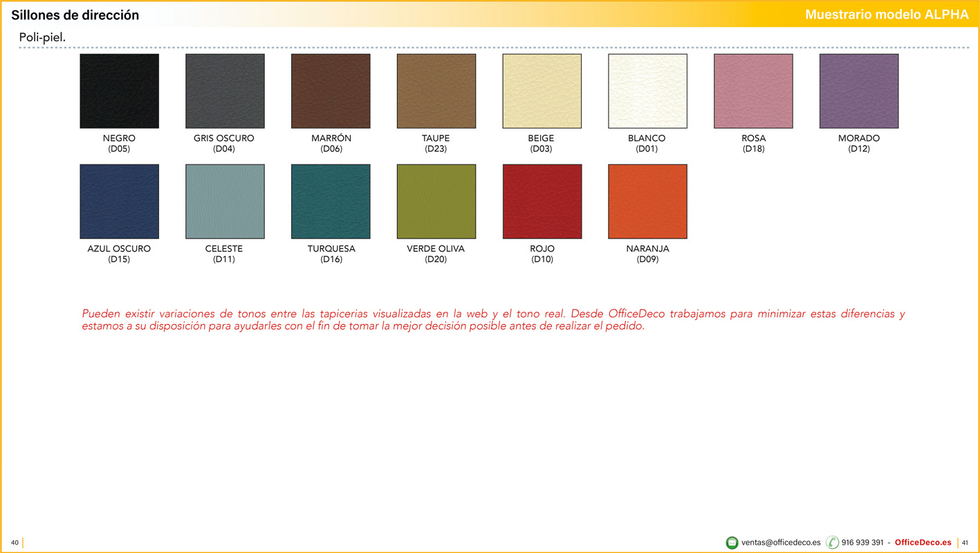
Task: Click page number 41 in footer
Action: tap(965, 543)
